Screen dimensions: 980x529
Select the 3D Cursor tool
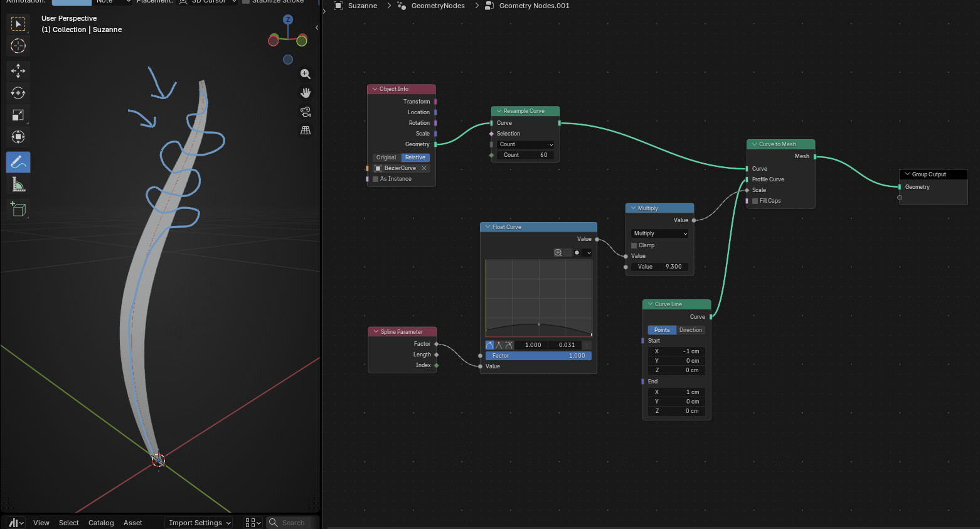pyautogui.click(x=18, y=46)
